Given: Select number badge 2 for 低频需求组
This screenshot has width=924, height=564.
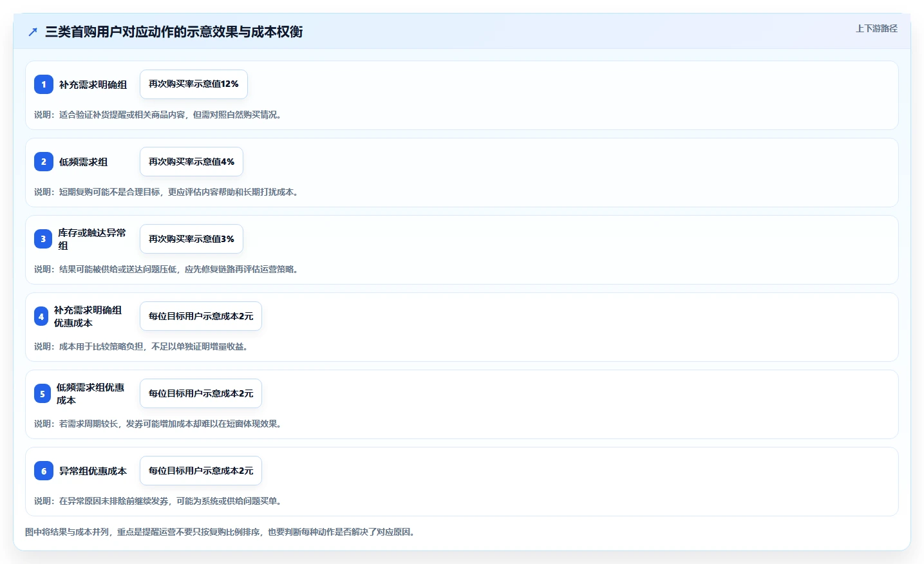Looking at the screenshot, I should [x=44, y=162].
